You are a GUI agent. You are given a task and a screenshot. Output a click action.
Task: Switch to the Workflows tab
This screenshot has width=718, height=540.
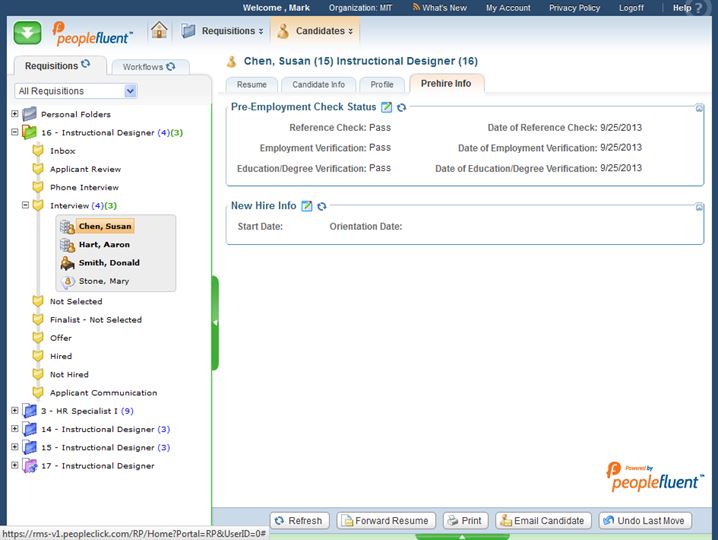coord(148,67)
